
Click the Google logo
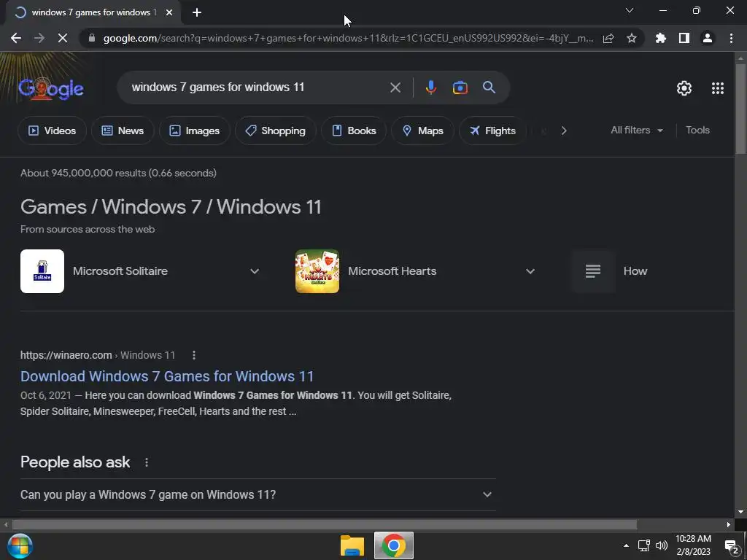coord(51,88)
